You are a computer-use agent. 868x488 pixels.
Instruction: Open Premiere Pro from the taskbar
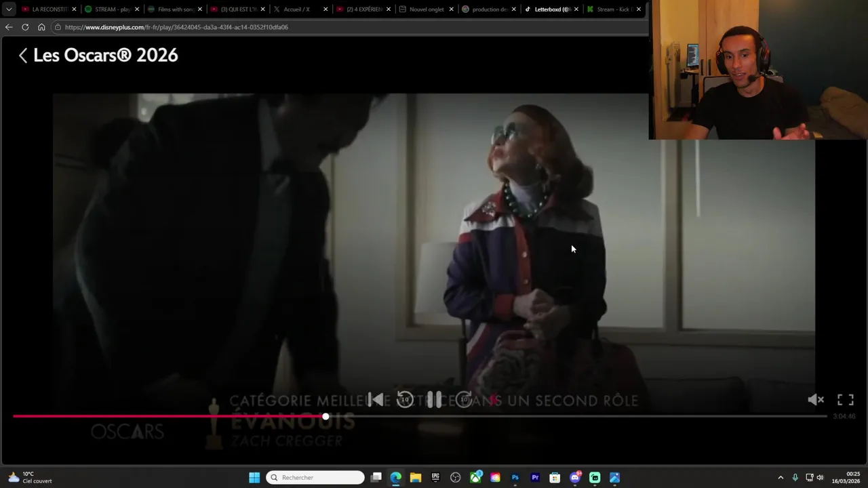click(535, 477)
